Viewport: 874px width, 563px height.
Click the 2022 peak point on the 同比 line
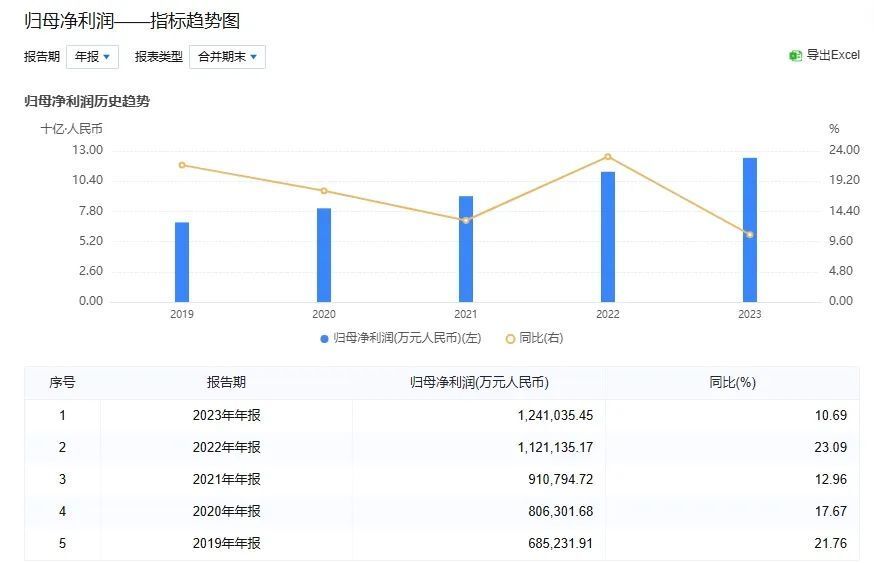point(608,157)
